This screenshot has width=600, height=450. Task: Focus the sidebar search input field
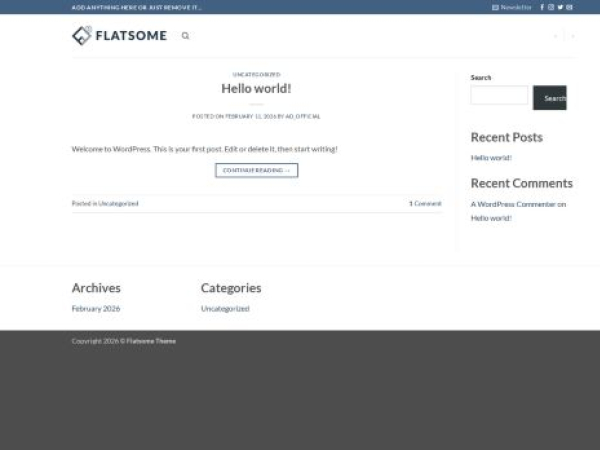pos(499,96)
